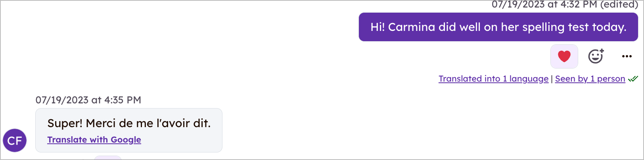
Task: Click the 07/19/2023 at 4:35 PM timestamp
Action: coord(88,100)
